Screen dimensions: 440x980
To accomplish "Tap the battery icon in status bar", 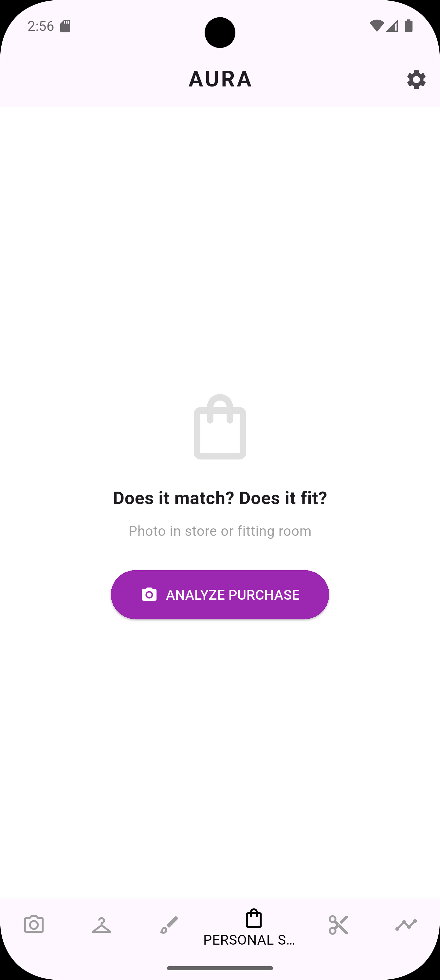I will [x=409, y=26].
